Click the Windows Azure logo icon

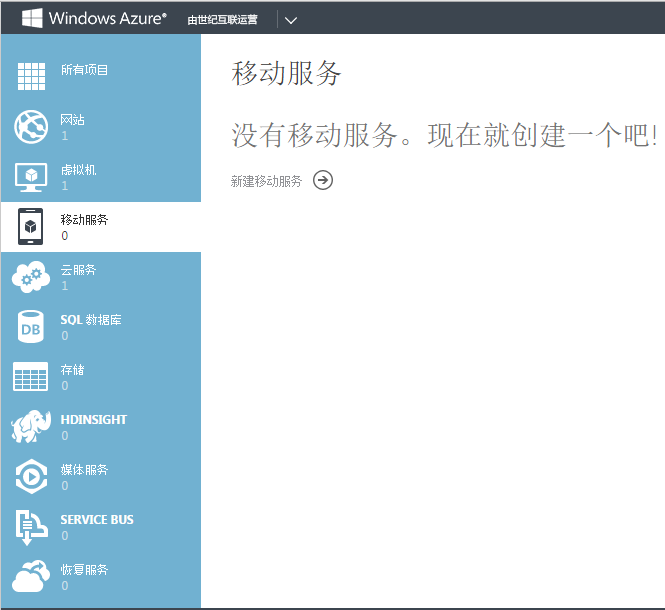click(x=32, y=18)
